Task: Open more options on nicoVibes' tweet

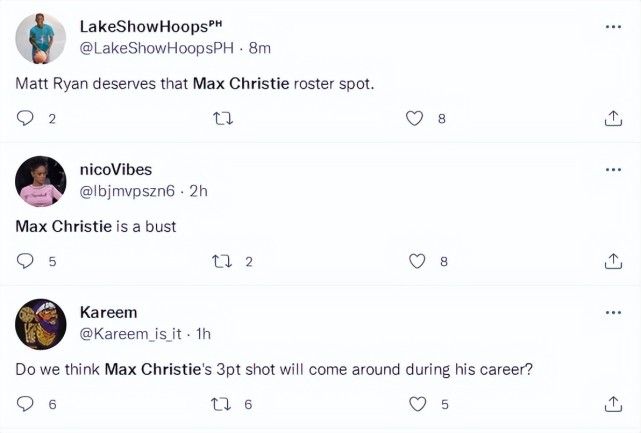Action: tap(613, 169)
